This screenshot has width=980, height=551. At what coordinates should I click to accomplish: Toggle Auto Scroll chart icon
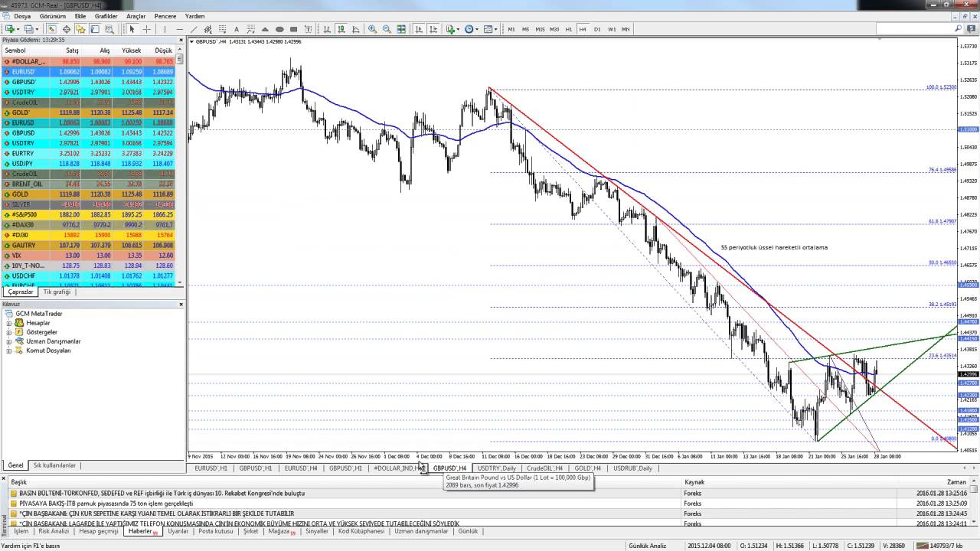click(x=419, y=29)
